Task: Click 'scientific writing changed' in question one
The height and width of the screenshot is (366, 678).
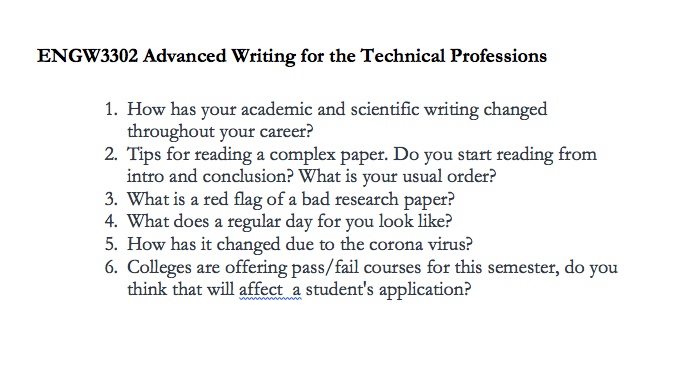Action: pos(449,109)
